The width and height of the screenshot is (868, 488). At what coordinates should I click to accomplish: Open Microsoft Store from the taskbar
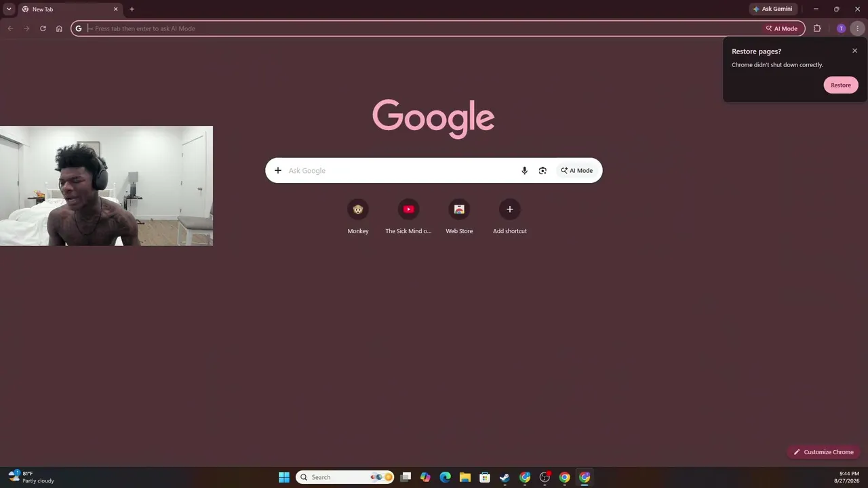[x=485, y=477]
